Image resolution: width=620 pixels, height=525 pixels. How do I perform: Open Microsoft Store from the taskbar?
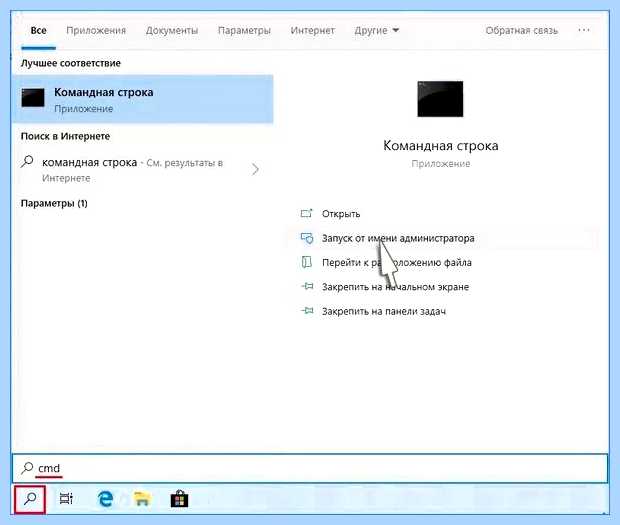point(179,499)
